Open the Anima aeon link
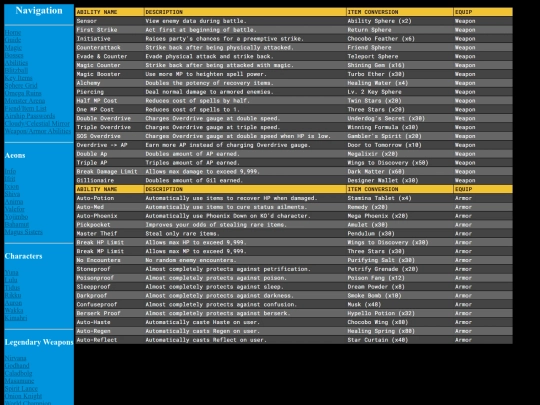 coord(14,201)
